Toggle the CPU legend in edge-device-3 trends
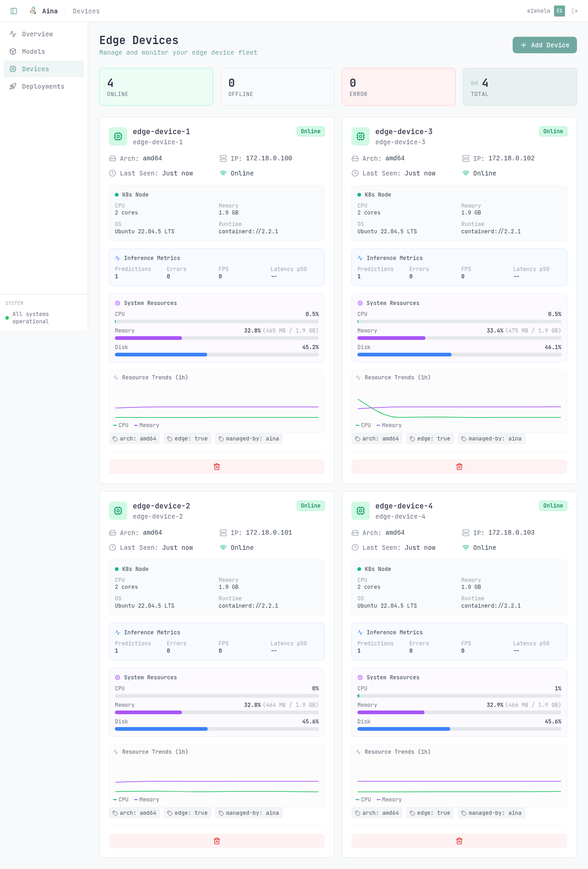 [363, 425]
